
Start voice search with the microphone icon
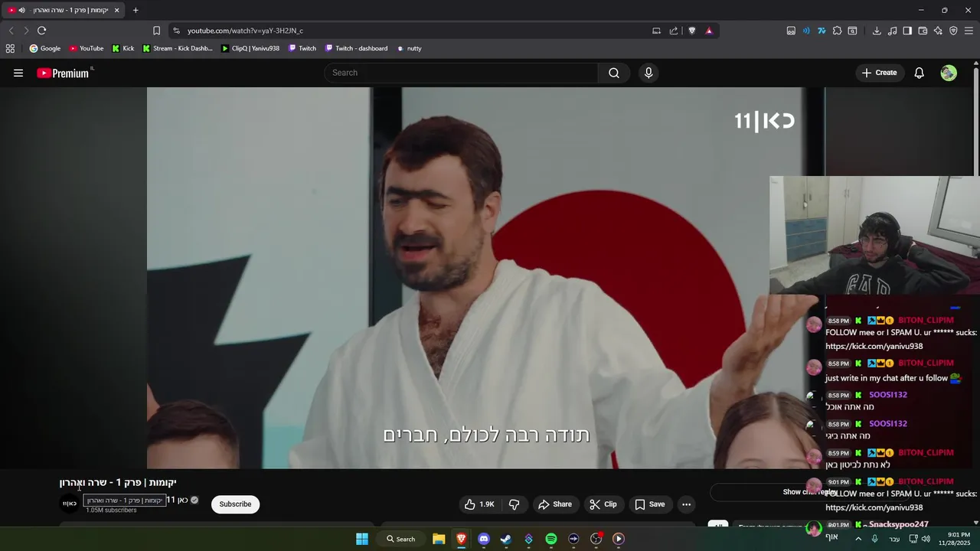648,73
